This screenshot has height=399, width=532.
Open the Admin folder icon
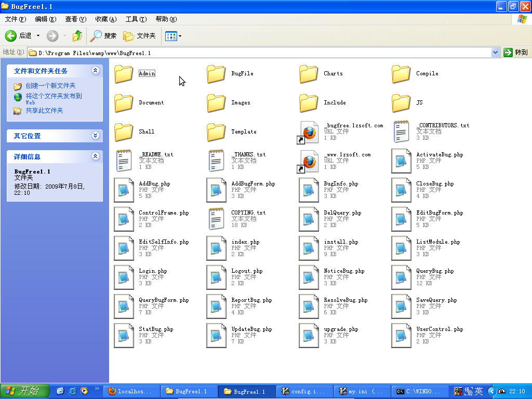point(124,74)
